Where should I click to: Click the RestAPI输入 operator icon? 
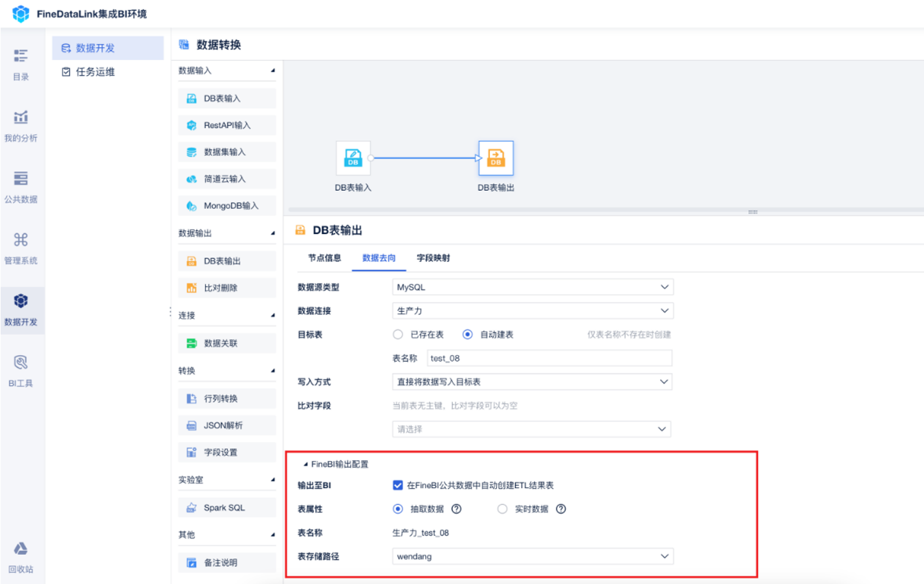192,125
